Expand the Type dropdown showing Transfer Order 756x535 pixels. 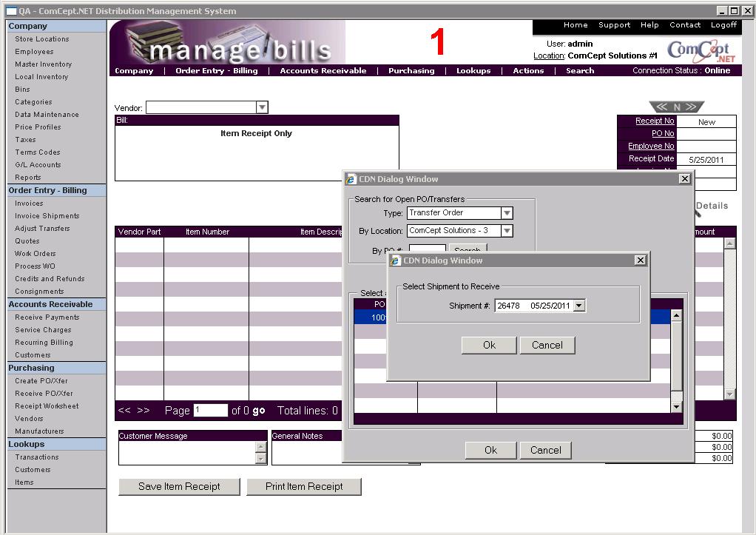coord(506,213)
